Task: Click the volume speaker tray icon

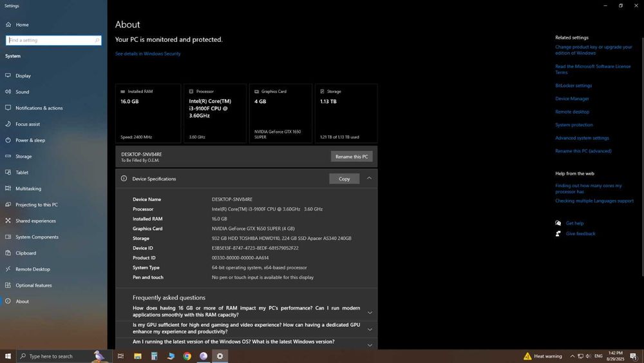Action: [x=588, y=356]
